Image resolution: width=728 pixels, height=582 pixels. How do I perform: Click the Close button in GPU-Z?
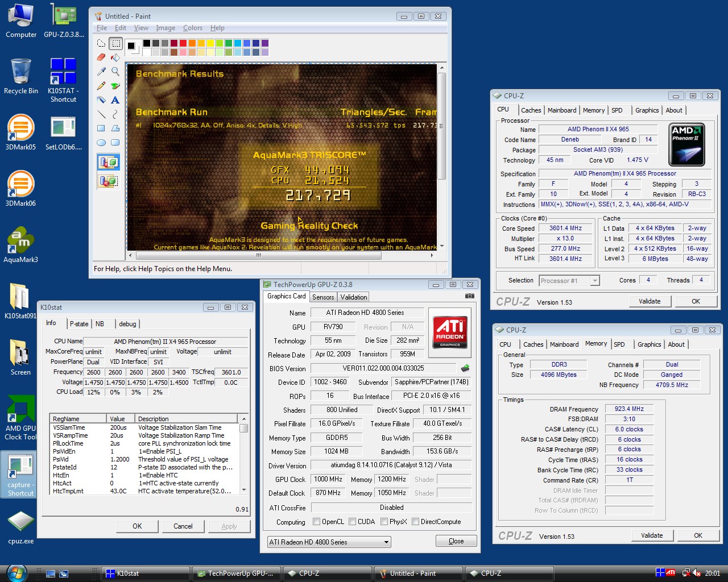(x=456, y=541)
